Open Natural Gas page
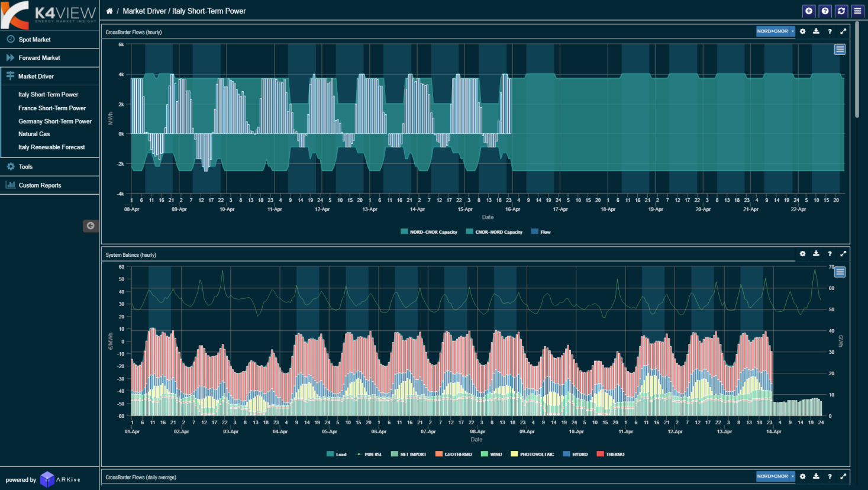Image resolution: width=868 pixels, height=490 pixels. (34, 134)
